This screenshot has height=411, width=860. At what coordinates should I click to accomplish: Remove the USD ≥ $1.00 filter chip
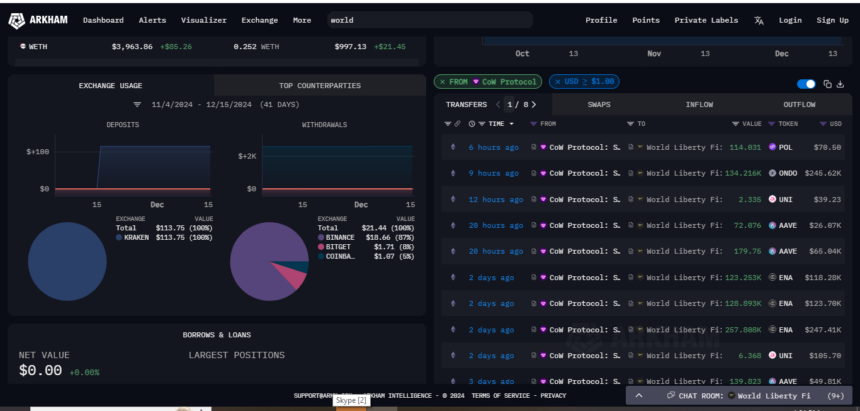[557, 82]
